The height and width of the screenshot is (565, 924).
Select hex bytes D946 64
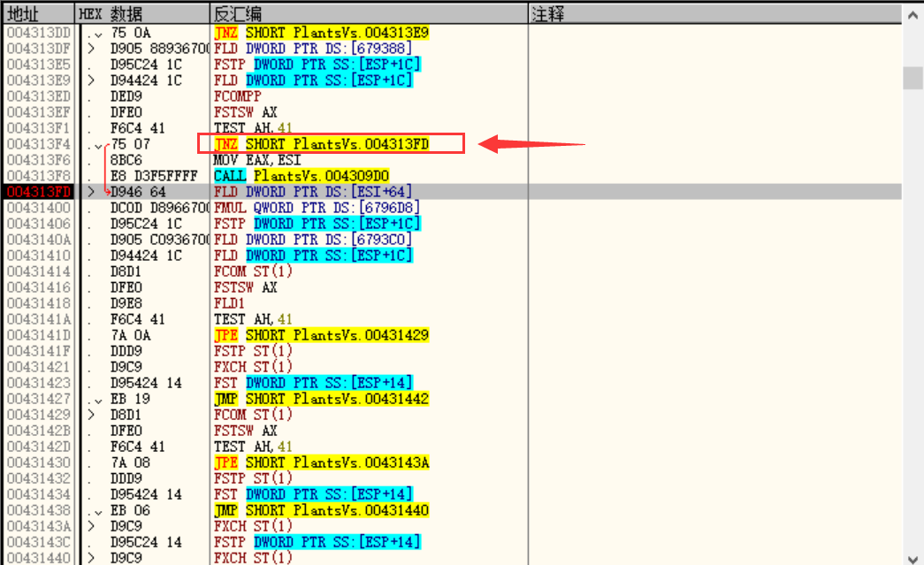coord(138,192)
